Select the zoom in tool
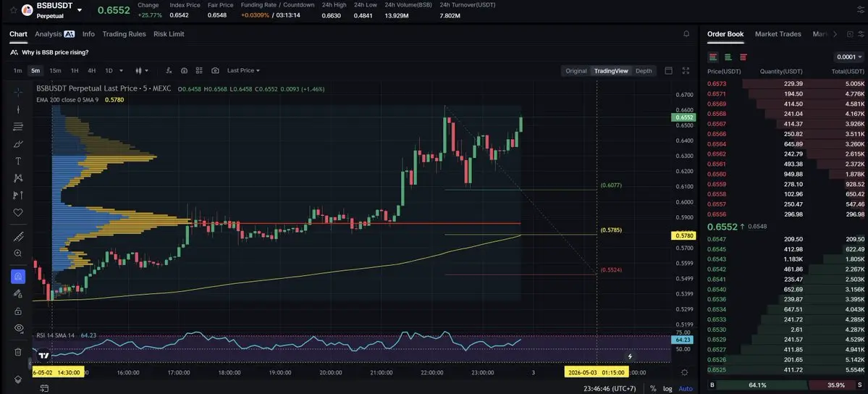This screenshot has height=394, width=868. (18, 253)
